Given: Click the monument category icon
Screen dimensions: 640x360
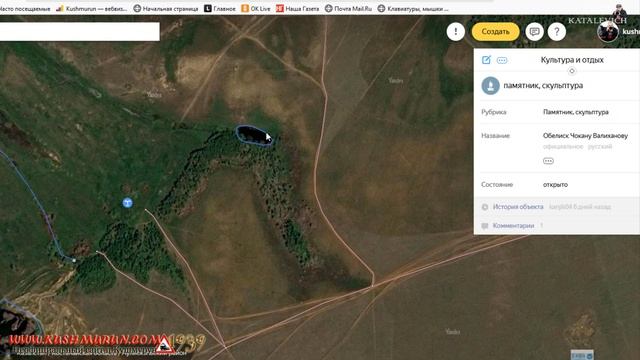Looking at the screenshot, I should point(491,86).
